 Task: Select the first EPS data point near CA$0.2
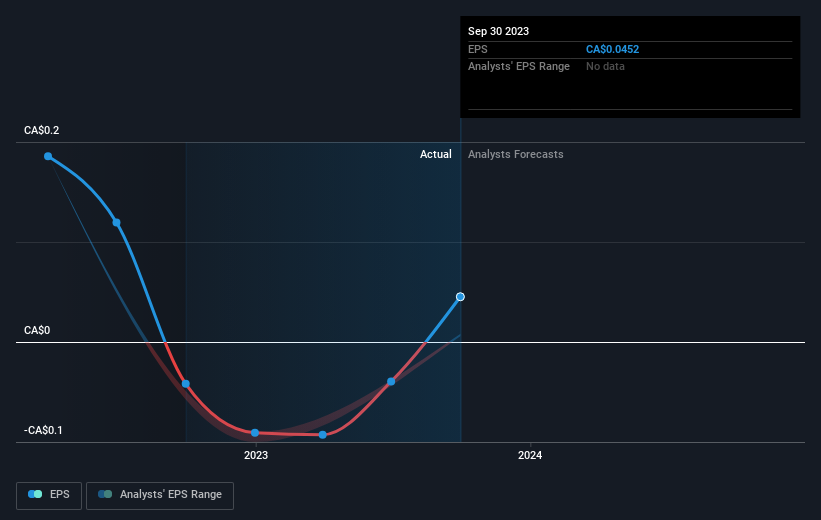click(x=48, y=156)
